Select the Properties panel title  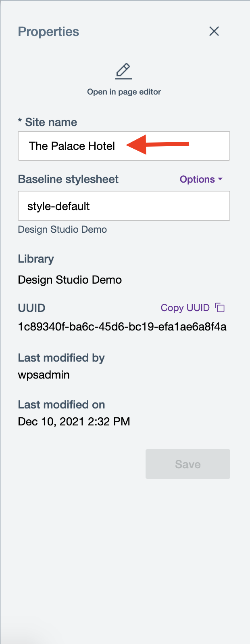click(x=48, y=32)
